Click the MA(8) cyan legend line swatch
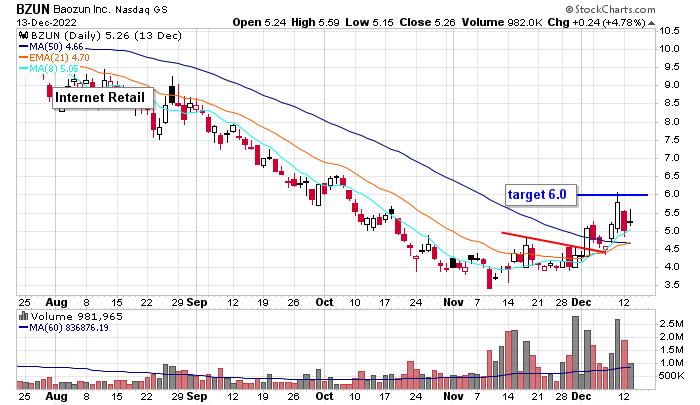Viewport: 700px width, 405px height. (x=23, y=69)
